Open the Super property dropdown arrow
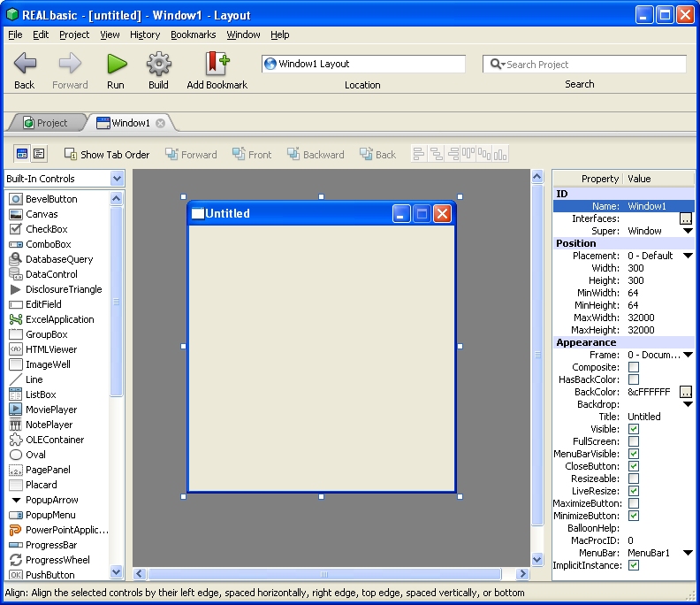Screen dimensions: 700x605 point(688,231)
